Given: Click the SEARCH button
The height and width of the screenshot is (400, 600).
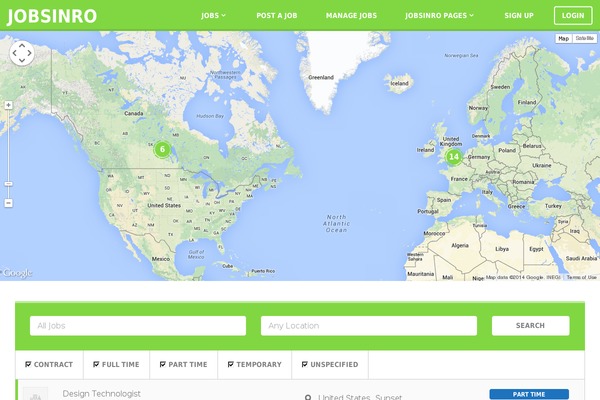Looking at the screenshot, I should [x=530, y=326].
